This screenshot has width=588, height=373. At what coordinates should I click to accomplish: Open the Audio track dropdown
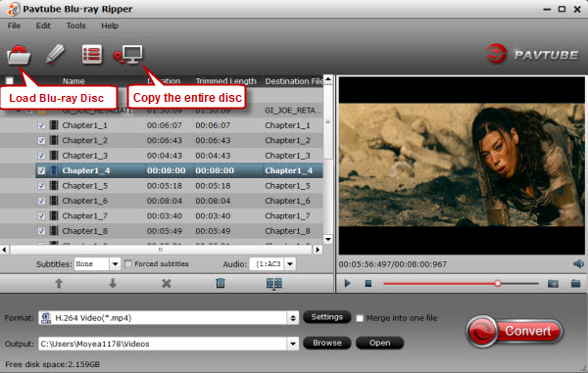tap(290, 264)
